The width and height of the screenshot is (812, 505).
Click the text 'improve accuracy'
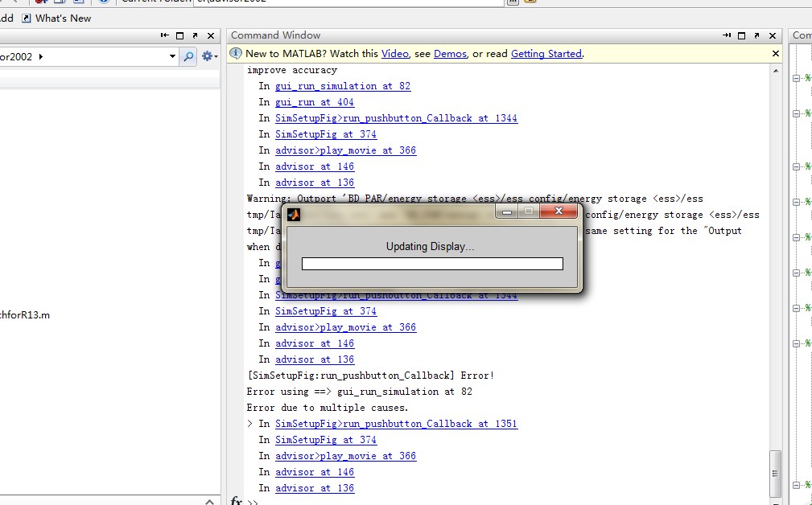[292, 71]
